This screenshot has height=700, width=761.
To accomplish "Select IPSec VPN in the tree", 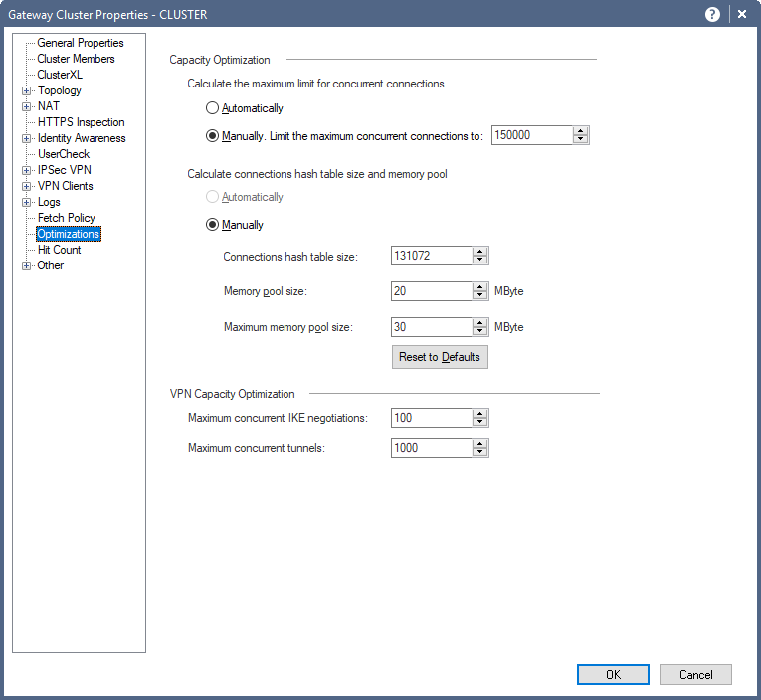I will click(65, 170).
